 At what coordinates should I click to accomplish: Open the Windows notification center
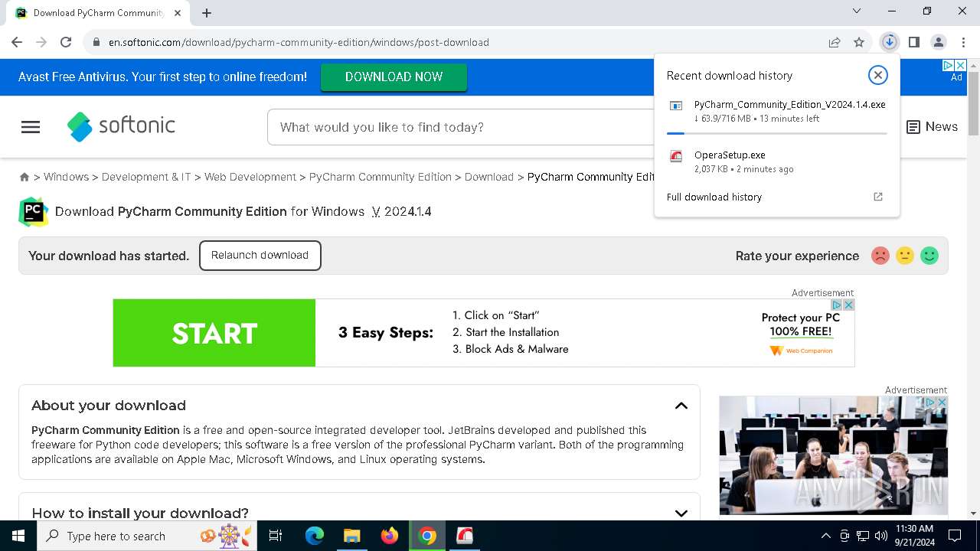pos(955,536)
